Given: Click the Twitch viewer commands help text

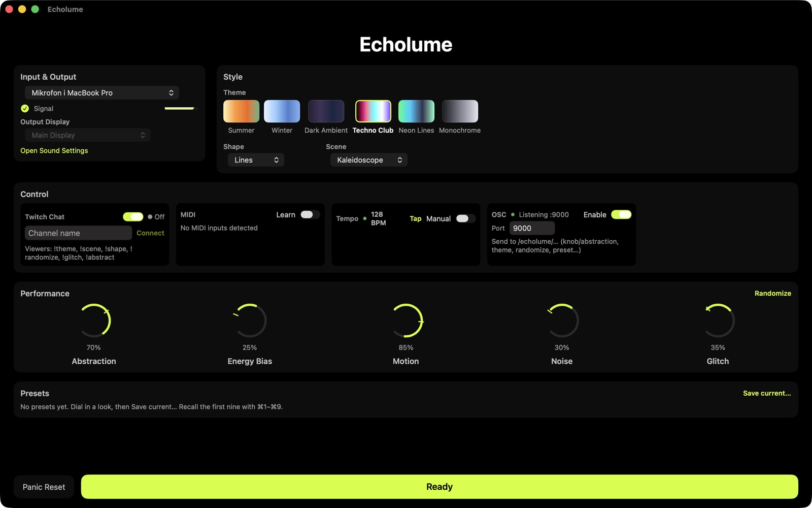Looking at the screenshot, I should (79, 253).
